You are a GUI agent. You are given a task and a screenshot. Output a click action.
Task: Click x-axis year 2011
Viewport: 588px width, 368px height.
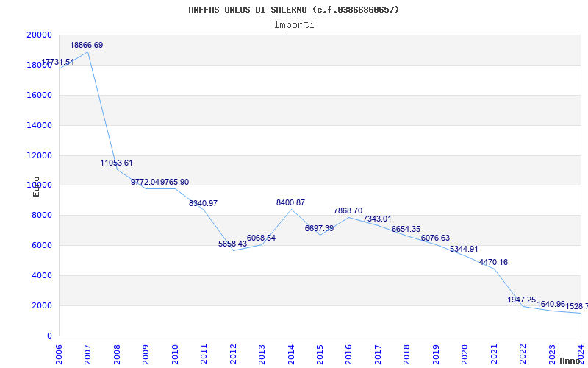[204, 354]
